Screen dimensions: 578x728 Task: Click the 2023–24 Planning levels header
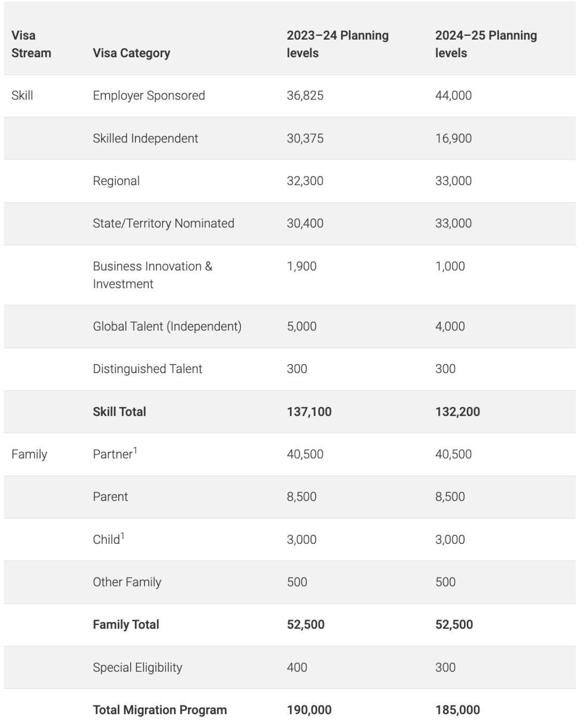pos(337,44)
